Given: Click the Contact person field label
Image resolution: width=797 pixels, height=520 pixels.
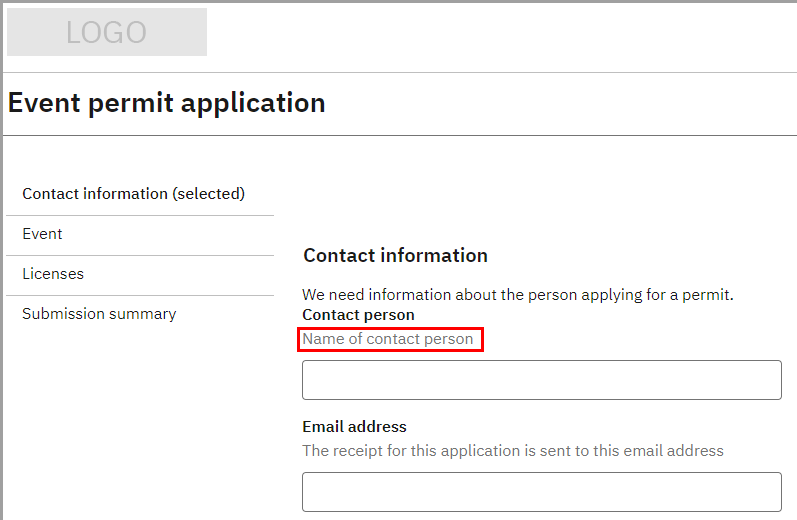Looking at the screenshot, I should 358,315.
